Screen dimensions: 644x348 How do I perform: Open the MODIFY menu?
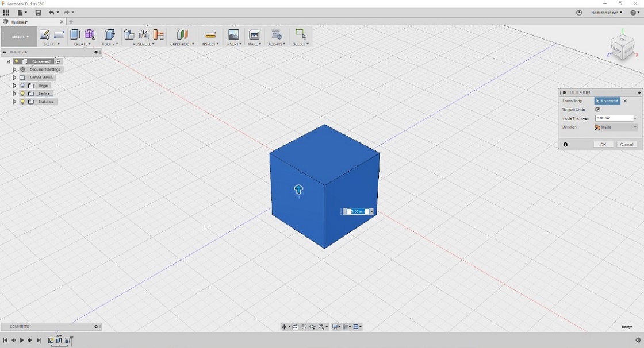point(110,44)
